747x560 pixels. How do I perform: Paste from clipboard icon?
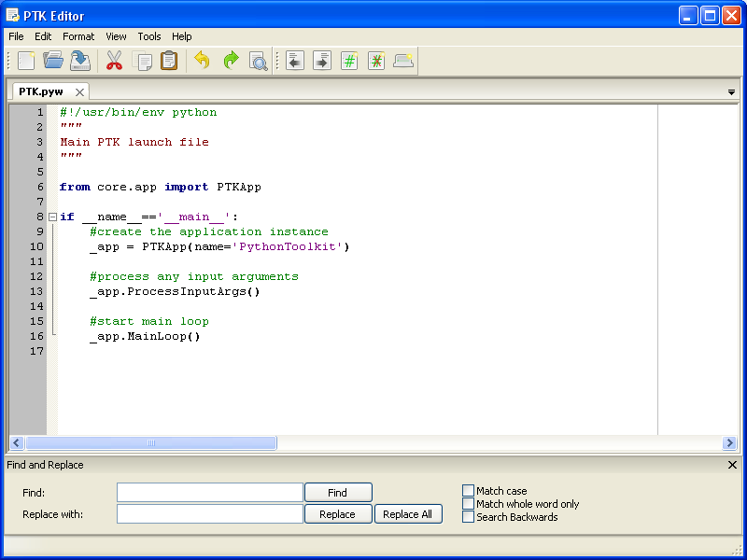[x=169, y=61]
